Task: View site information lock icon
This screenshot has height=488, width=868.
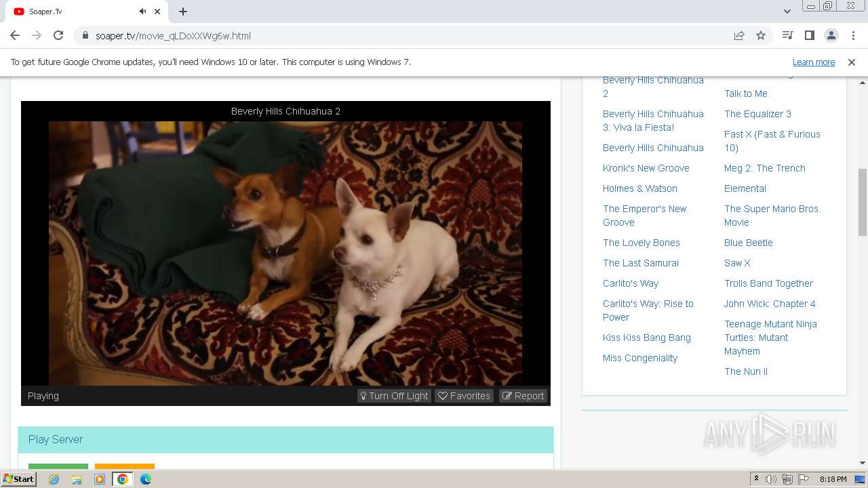Action: 85,36
